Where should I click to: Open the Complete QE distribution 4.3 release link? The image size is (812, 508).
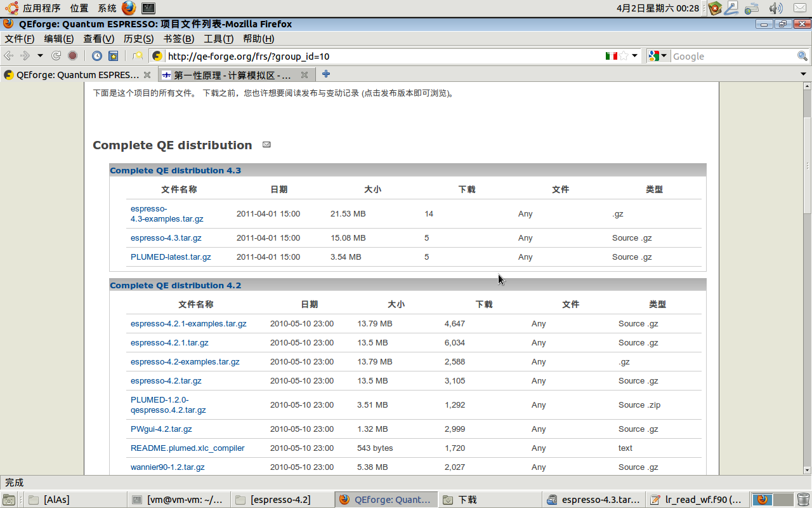click(x=175, y=170)
